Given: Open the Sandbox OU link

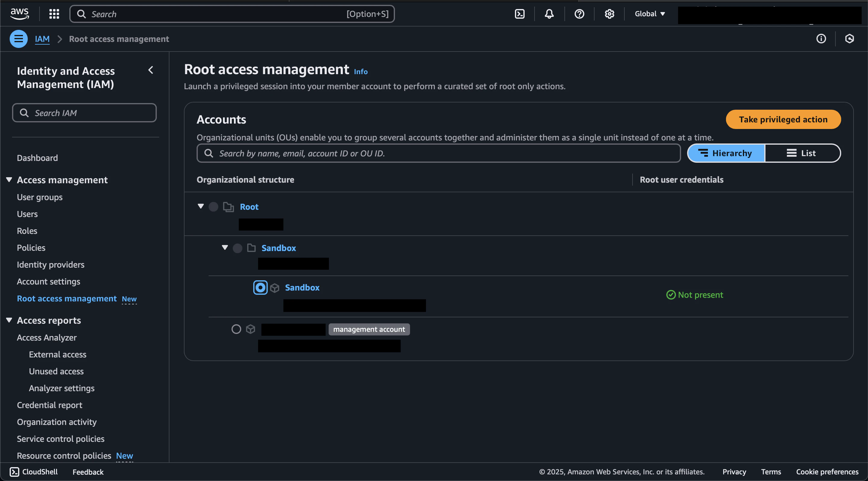Looking at the screenshot, I should point(279,248).
